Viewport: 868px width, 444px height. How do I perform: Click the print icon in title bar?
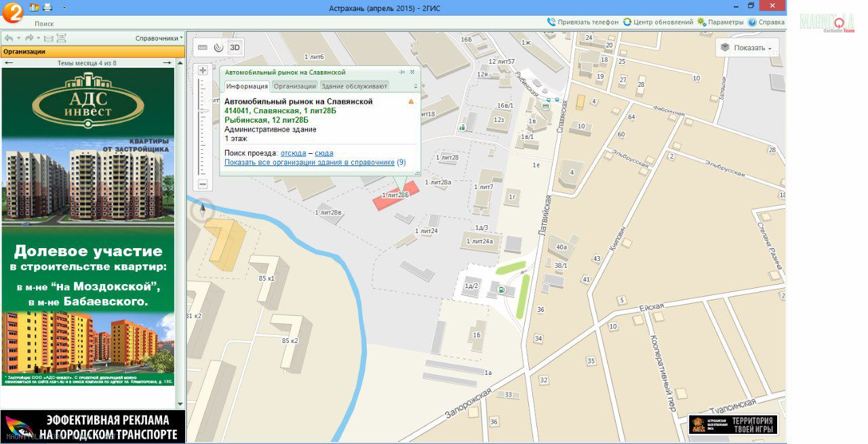pos(47,7)
